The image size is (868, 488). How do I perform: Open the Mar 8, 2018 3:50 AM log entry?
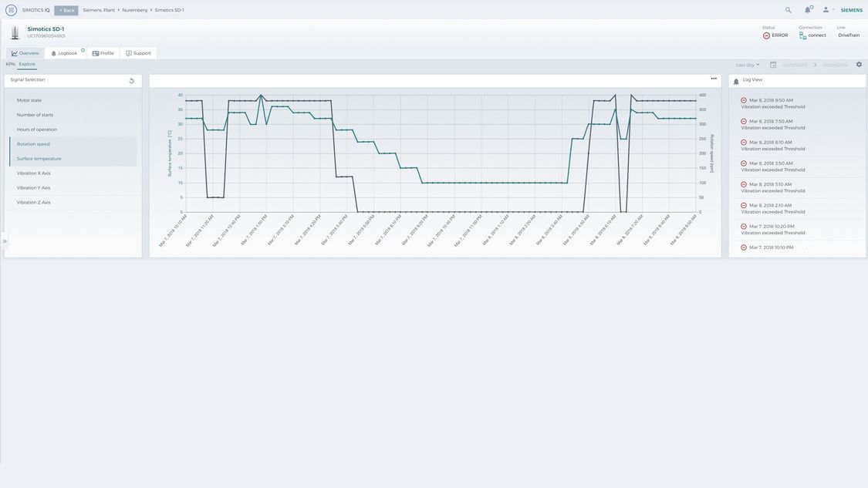(797, 167)
